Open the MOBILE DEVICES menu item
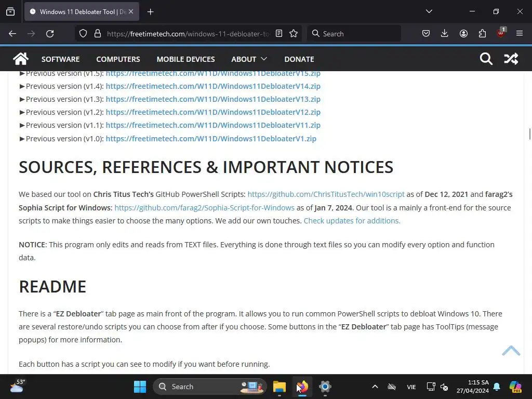 tap(185, 59)
